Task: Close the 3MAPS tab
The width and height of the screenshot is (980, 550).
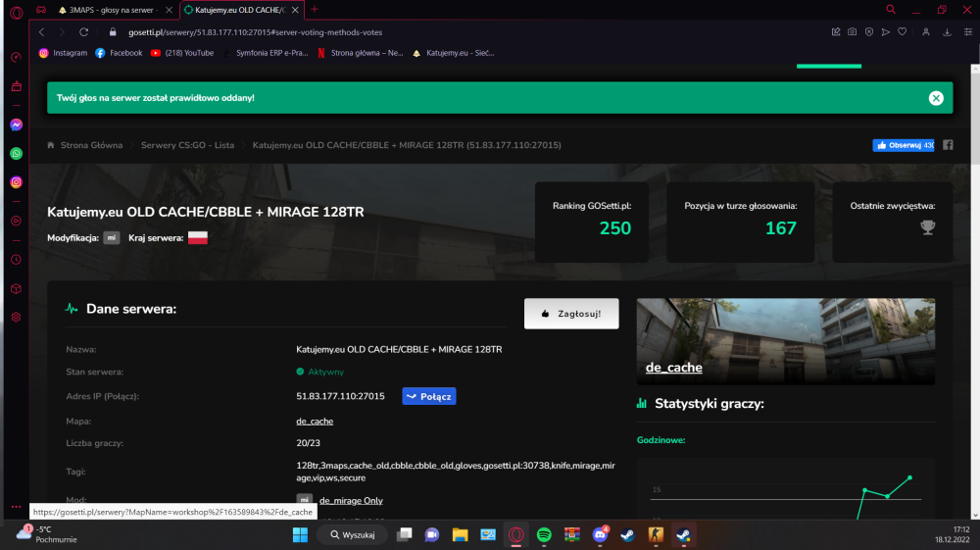Action: click(169, 10)
